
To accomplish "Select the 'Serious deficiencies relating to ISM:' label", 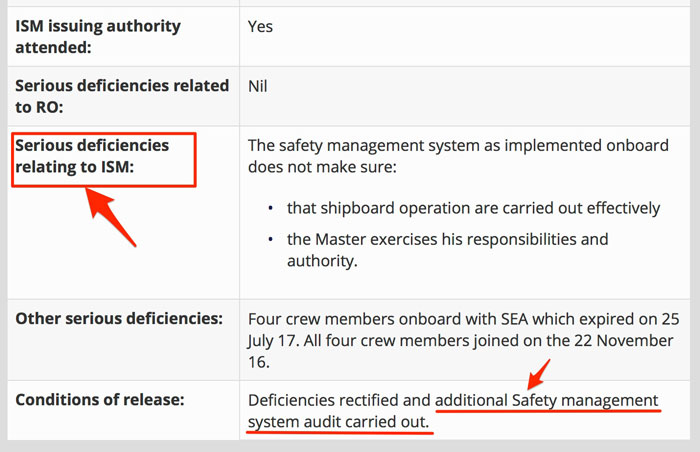I will [x=92, y=156].
